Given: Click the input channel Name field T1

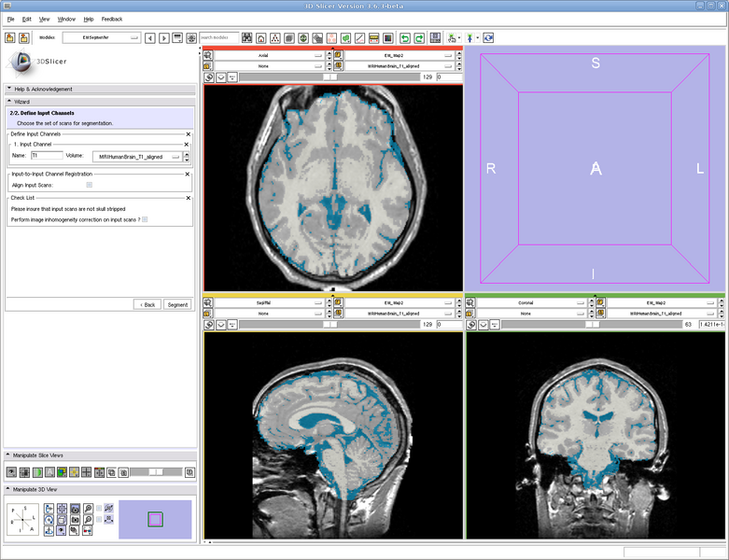Looking at the screenshot, I should 47,156.
